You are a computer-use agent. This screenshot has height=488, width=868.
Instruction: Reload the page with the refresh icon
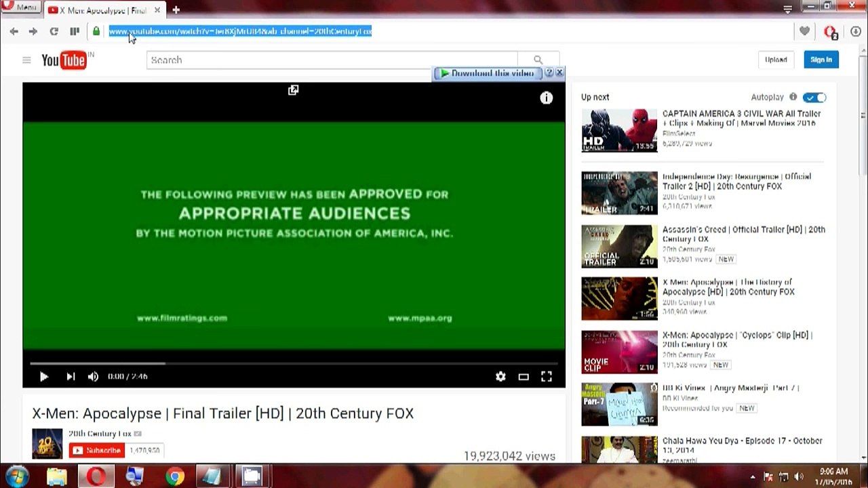pyautogui.click(x=54, y=31)
